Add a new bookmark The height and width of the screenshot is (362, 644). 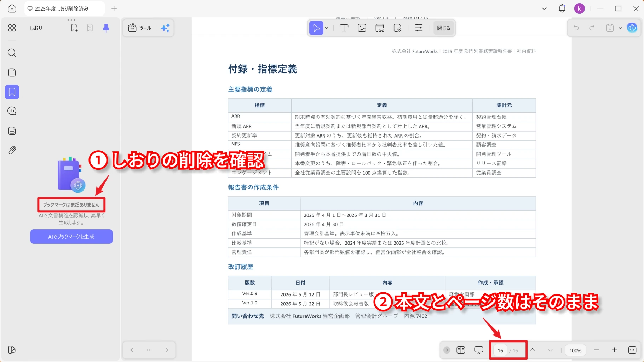[74, 28]
